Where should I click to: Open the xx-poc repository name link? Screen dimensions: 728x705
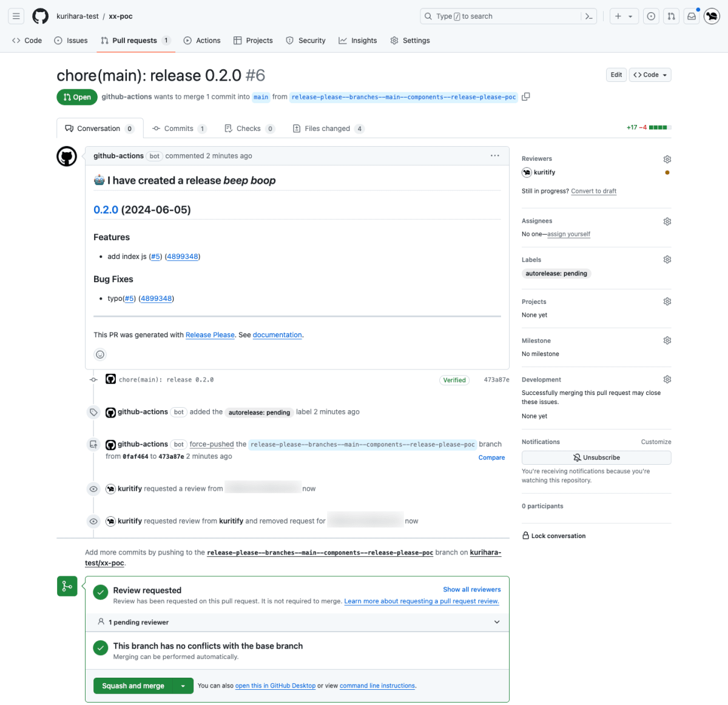[121, 16]
